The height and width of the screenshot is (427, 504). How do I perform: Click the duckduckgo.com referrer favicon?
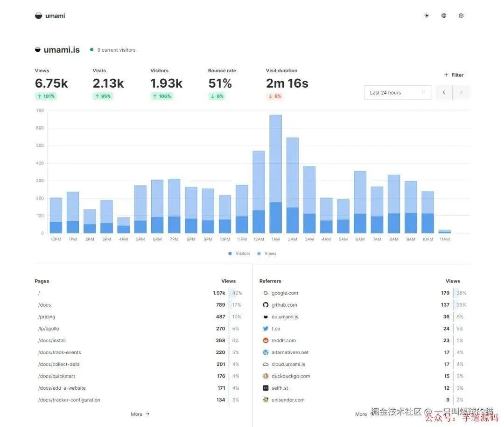click(x=266, y=376)
